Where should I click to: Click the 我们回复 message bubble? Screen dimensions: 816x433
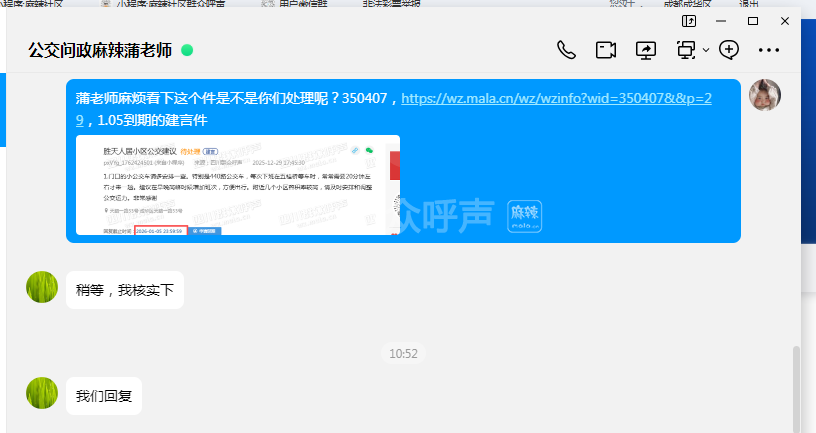coord(104,395)
